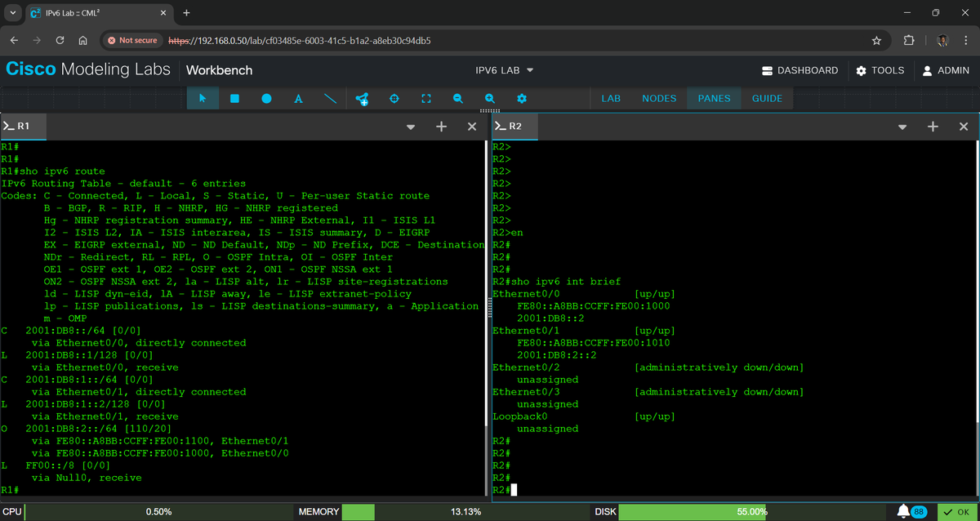The image size is (980, 521).
Task: Open the browser extensions puzzle icon
Action: [x=909, y=40]
